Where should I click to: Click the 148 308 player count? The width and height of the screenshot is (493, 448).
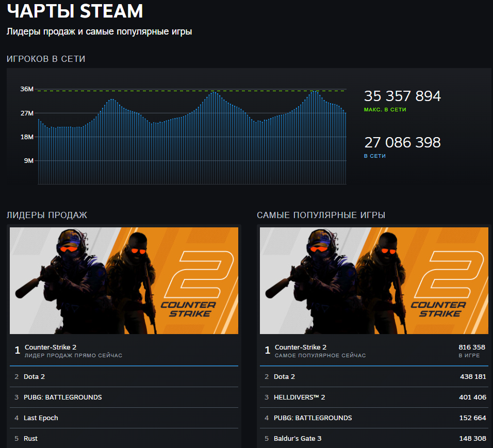(x=472, y=438)
